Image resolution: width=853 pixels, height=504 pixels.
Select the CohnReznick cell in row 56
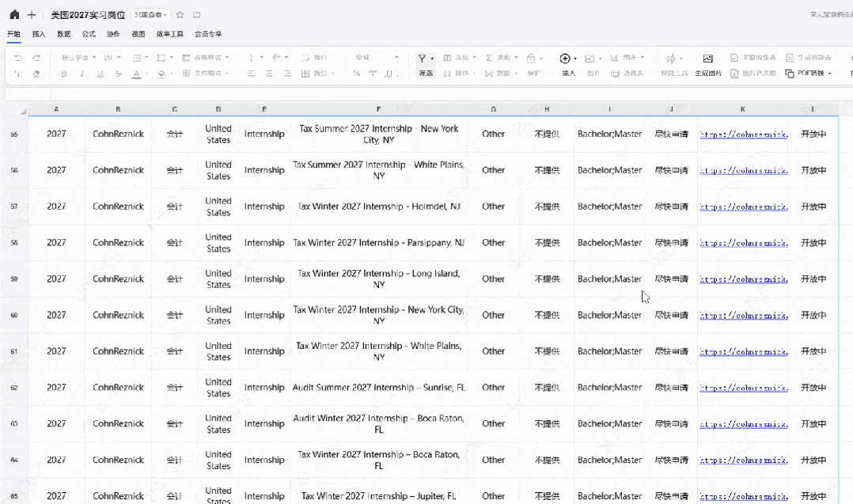click(x=118, y=170)
